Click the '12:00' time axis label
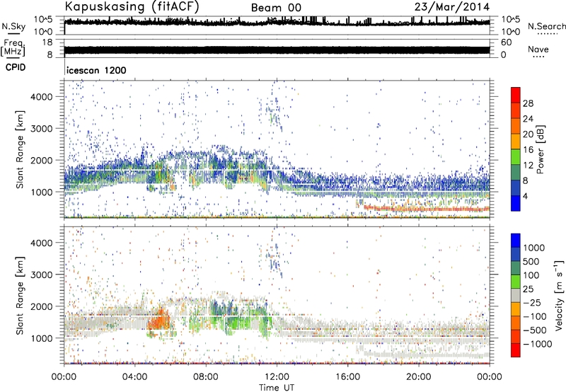 (x=277, y=377)
